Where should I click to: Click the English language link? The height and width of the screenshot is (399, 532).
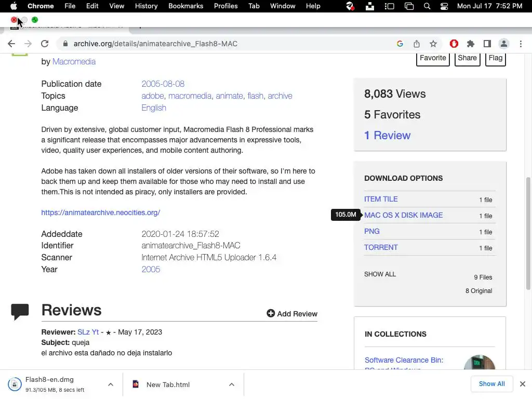(154, 108)
